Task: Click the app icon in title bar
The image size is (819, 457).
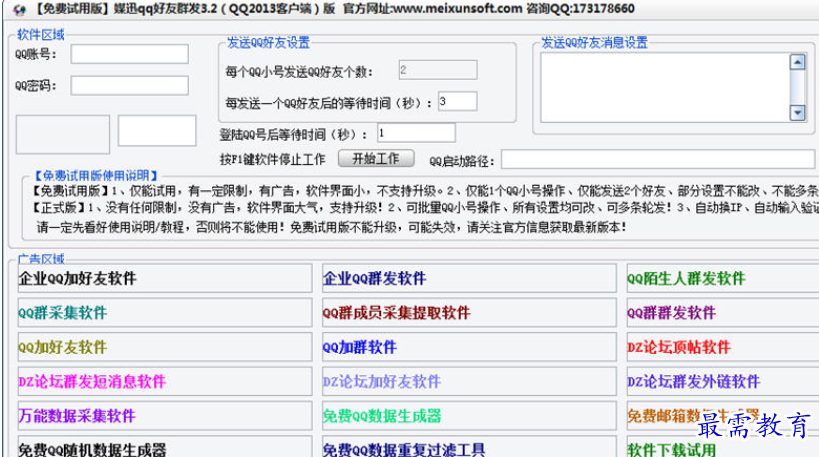Action: [19, 9]
